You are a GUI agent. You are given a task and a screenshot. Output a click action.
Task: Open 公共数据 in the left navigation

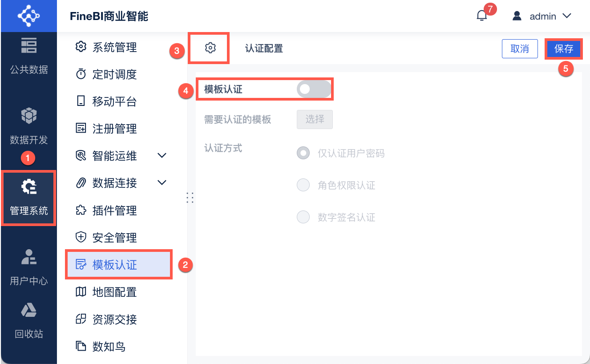[x=29, y=56]
